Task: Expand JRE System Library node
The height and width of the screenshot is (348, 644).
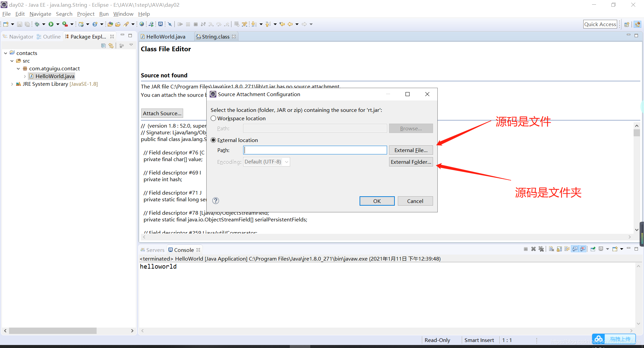Action: [12, 84]
